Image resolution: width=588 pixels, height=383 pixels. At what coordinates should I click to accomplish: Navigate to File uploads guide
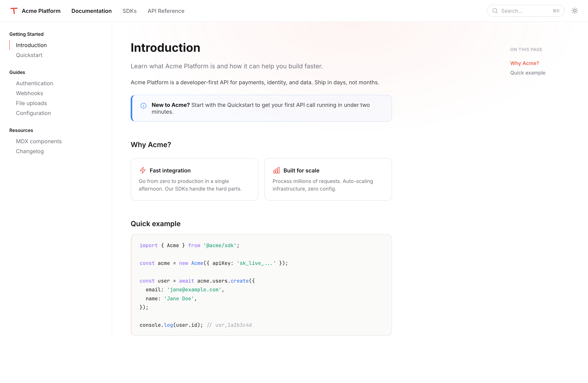coord(31,103)
